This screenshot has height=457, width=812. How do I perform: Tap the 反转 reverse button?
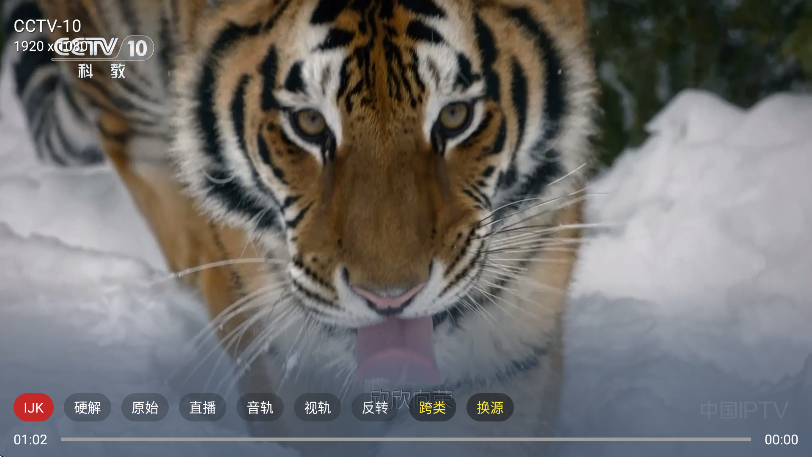coord(375,407)
